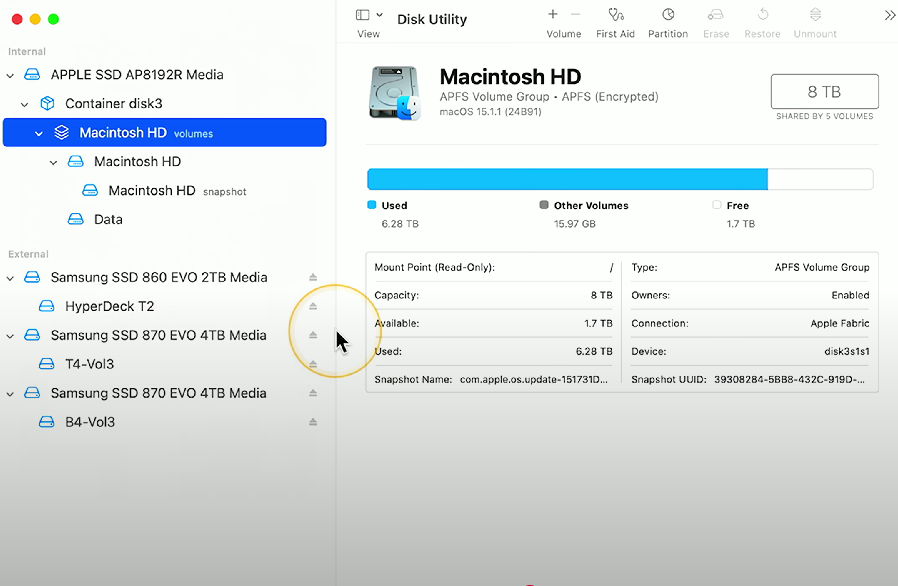The image size is (898, 586).
Task: Click the B4-Vol3 drive icon
Action: point(46,422)
